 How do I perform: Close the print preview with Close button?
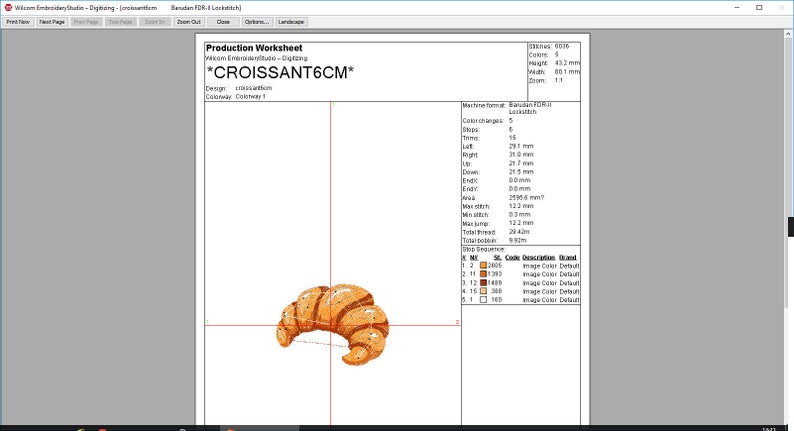(x=223, y=22)
